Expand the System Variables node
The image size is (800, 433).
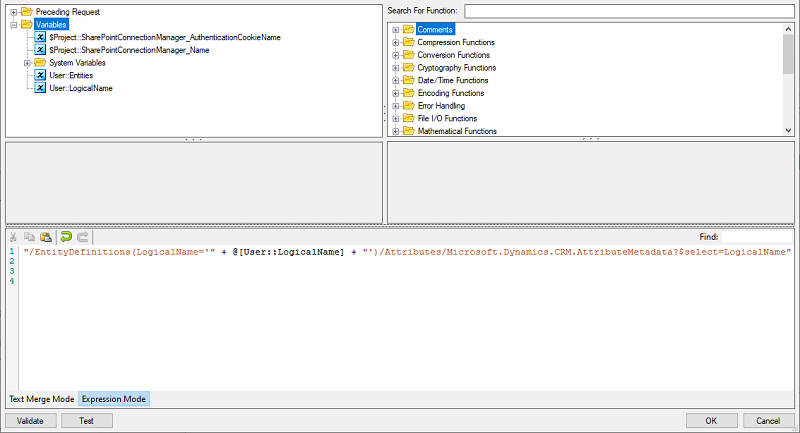tap(27, 63)
